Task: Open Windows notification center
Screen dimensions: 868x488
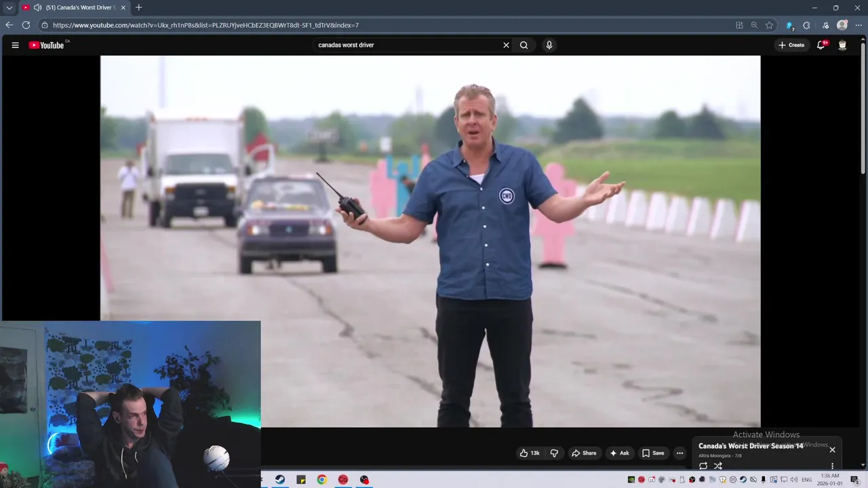Action: [x=854, y=479]
